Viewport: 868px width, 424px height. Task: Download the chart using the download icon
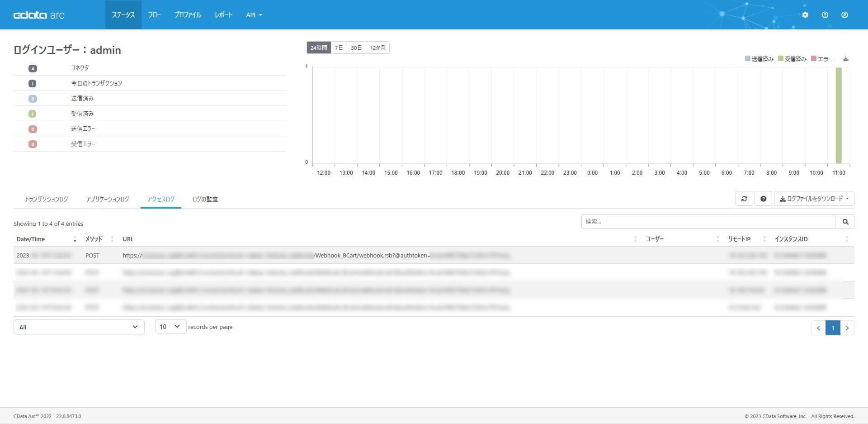click(x=846, y=59)
